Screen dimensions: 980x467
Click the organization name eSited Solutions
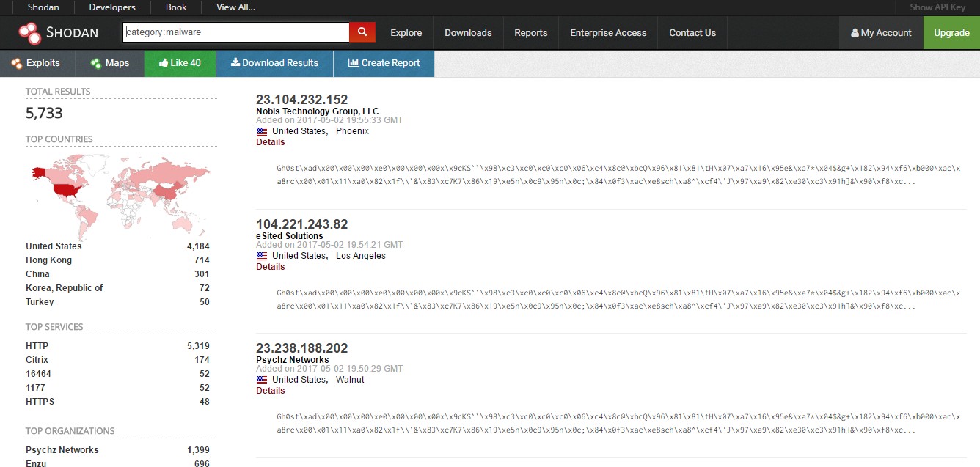pos(290,236)
